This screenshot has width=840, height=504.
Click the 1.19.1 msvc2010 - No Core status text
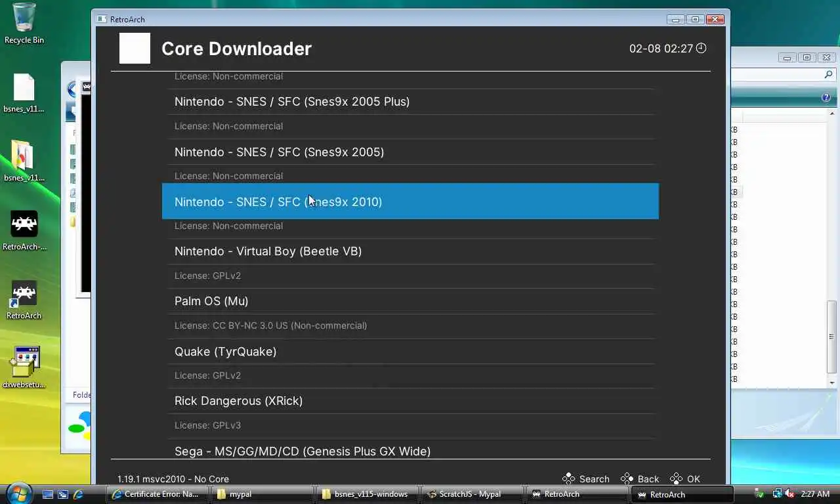tap(173, 479)
